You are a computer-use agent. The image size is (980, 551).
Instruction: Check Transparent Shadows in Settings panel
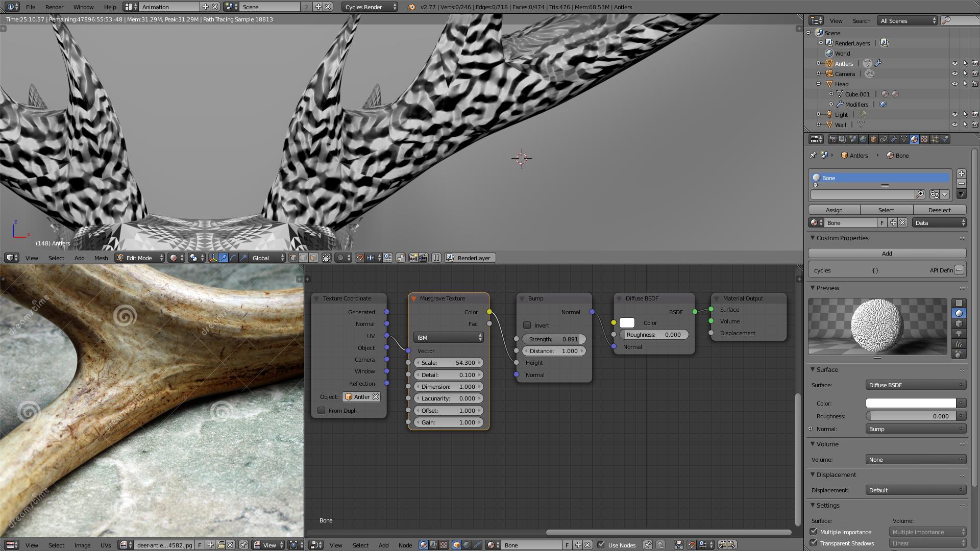click(x=813, y=543)
